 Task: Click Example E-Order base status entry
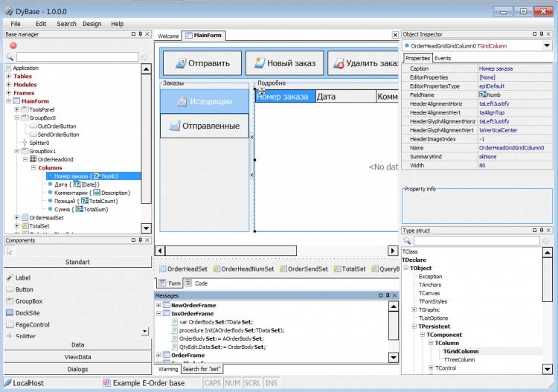coord(144,383)
